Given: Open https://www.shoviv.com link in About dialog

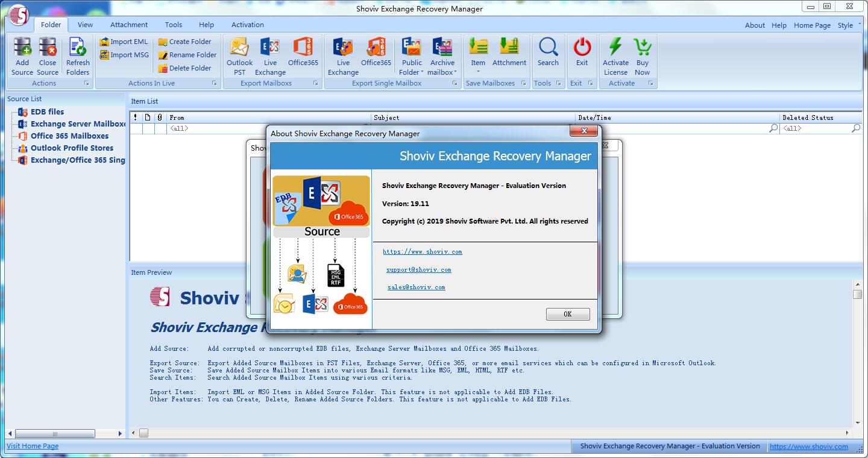Looking at the screenshot, I should [423, 252].
